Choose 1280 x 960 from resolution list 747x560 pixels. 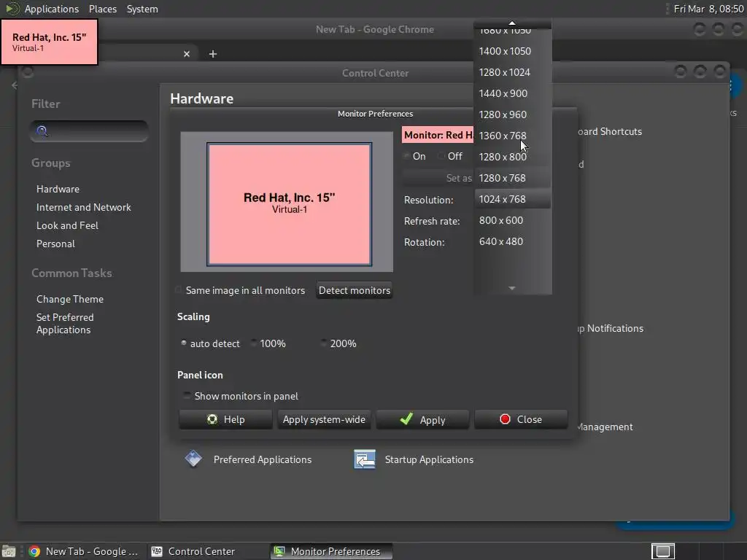[513, 114]
